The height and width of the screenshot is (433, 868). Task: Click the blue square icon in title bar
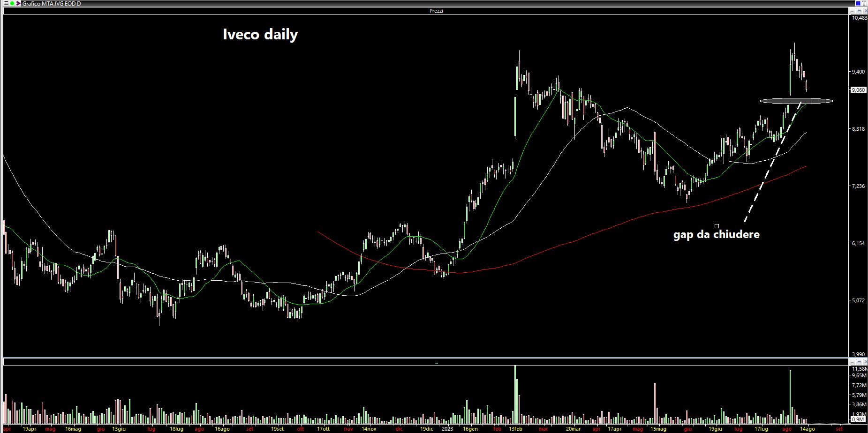[x=858, y=3]
